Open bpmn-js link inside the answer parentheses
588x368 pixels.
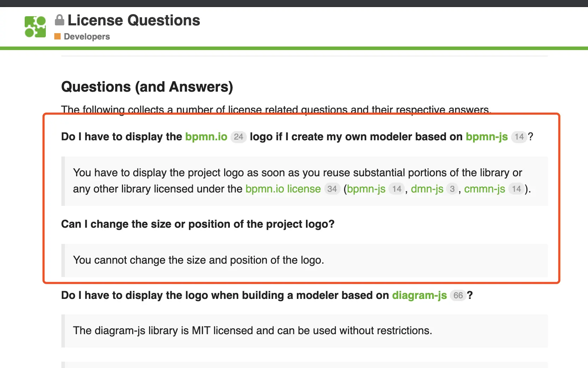click(x=366, y=189)
